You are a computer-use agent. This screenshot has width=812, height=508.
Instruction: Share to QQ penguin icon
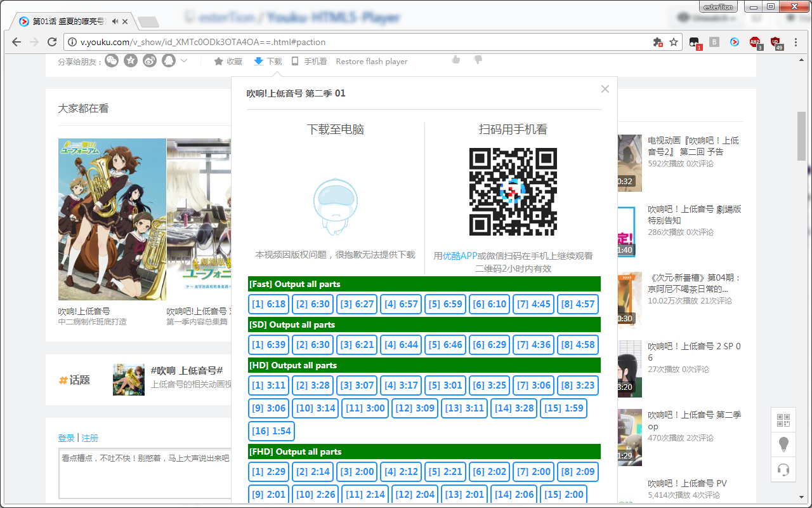coord(168,61)
